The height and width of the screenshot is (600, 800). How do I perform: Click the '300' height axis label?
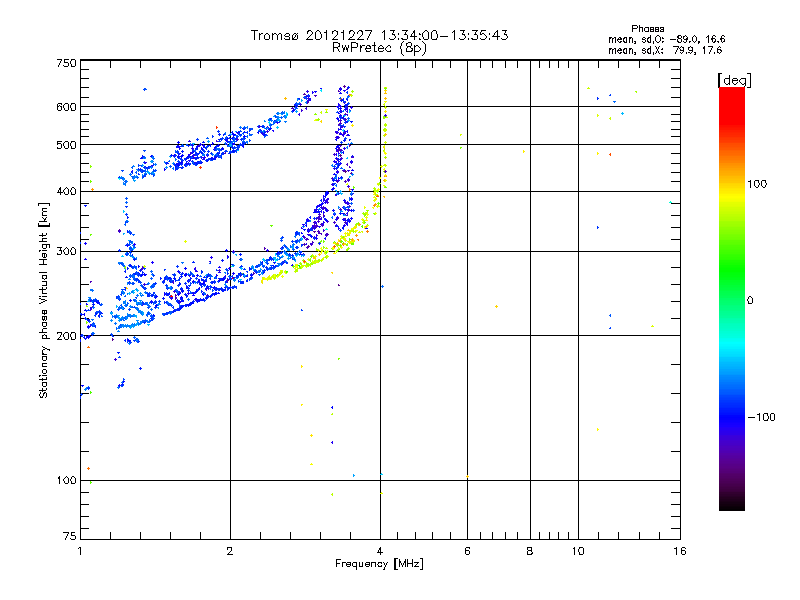[67, 252]
